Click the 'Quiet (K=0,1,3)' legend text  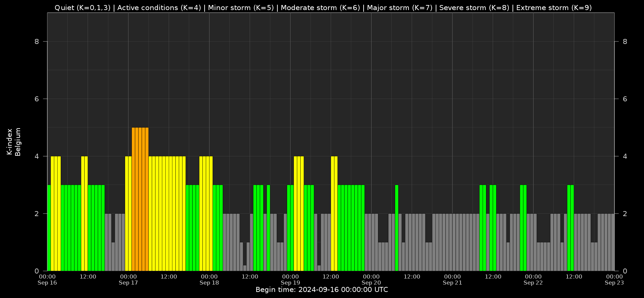(x=83, y=8)
